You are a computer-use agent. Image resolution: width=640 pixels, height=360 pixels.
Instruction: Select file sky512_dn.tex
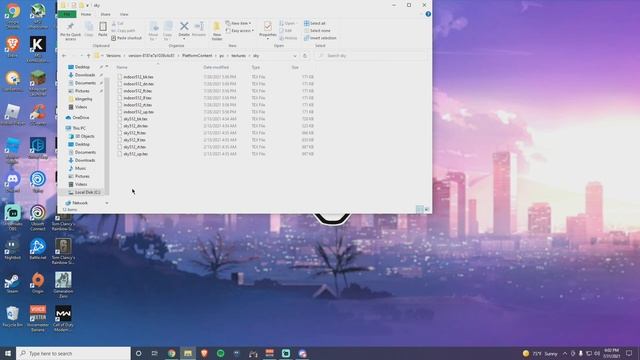[136, 126]
